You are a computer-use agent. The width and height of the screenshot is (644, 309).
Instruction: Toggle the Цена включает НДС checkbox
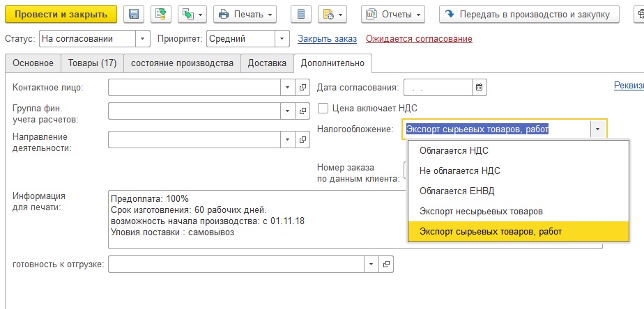click(323, 109)
